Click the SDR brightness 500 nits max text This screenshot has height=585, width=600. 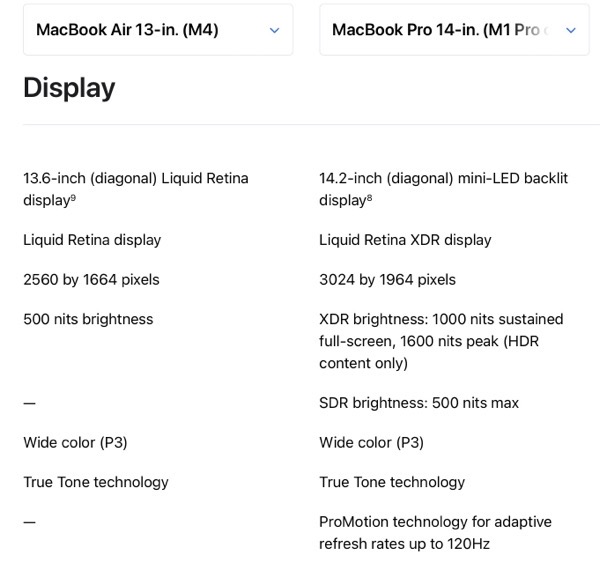[x=419, y=403]
